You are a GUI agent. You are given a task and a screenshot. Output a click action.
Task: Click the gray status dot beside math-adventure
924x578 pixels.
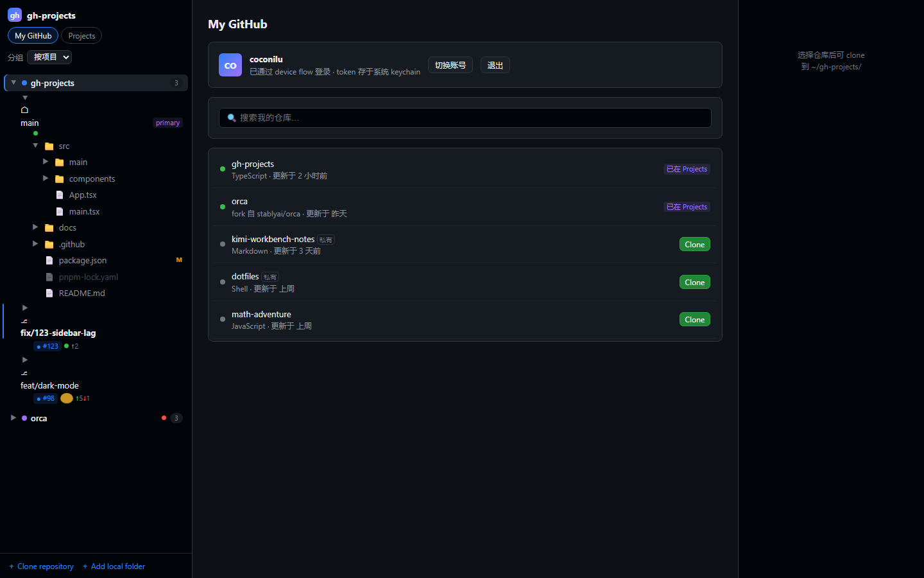223,319
